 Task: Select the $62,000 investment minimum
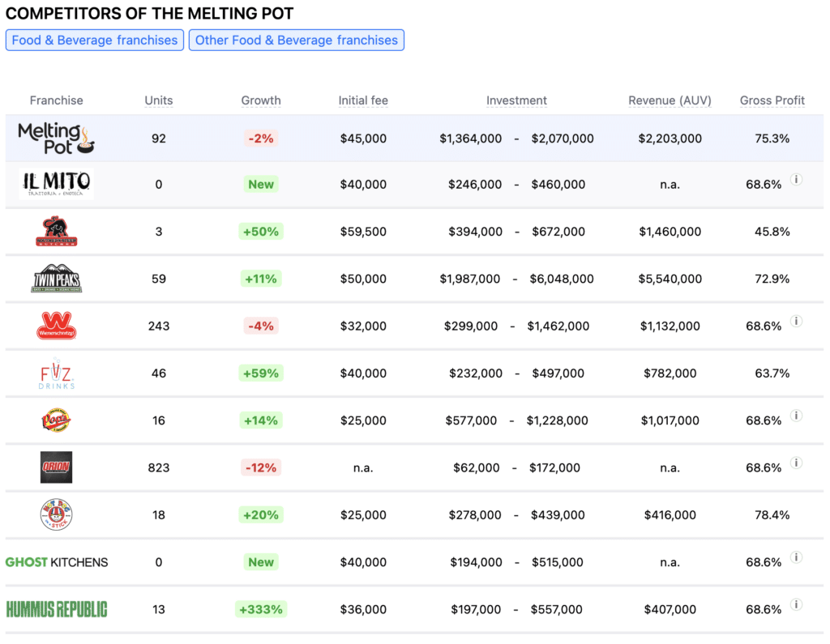[477, 467]
